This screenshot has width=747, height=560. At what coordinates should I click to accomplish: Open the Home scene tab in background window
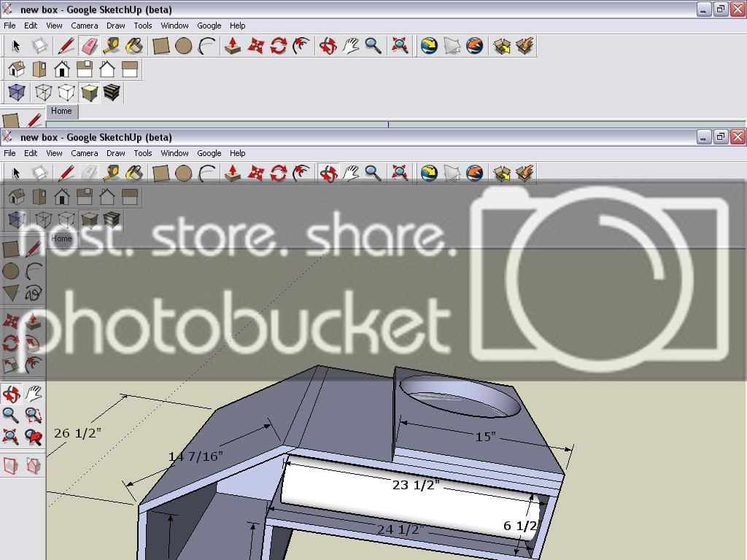[x=61, y=111]
